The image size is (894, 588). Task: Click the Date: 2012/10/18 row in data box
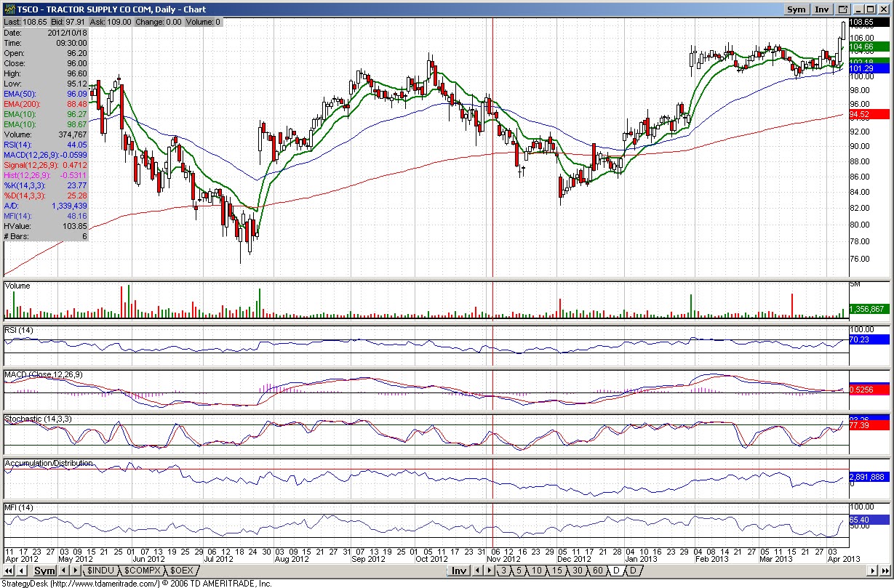click(x=46, y=33)
